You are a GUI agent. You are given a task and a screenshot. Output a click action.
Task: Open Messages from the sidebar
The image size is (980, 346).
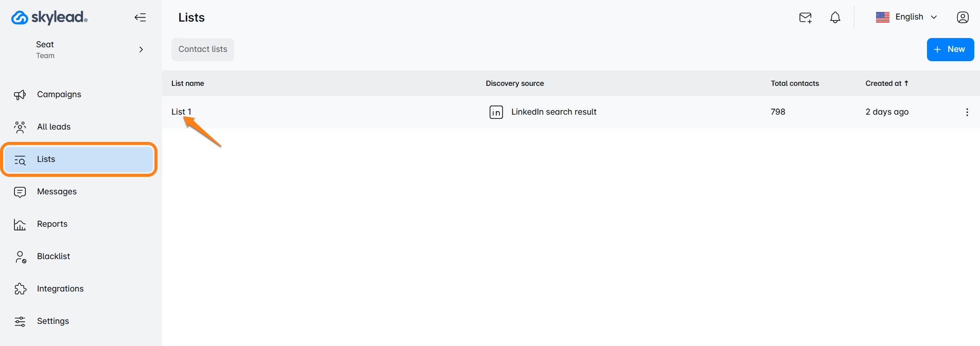(57, 192)
